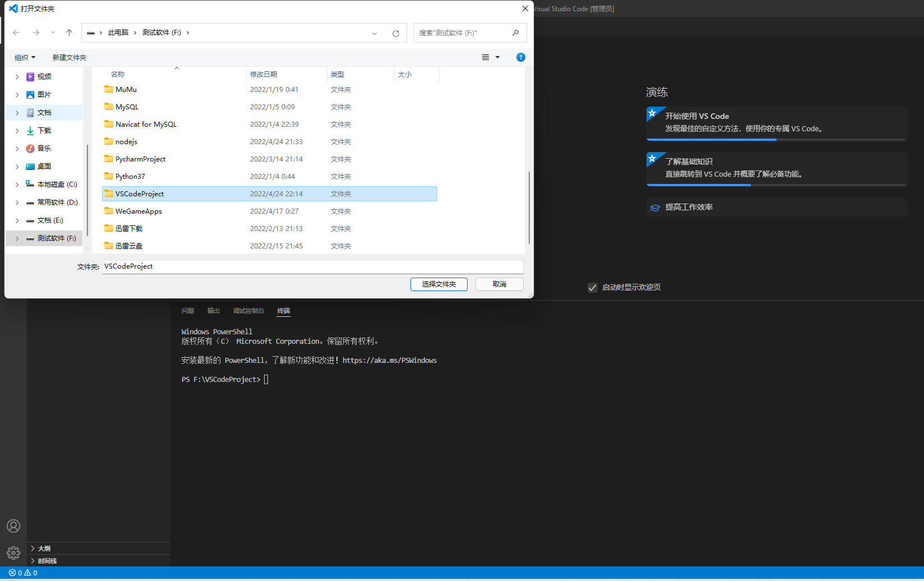Expand the 时间线 section in VS Code

click(x=99, y=561)
